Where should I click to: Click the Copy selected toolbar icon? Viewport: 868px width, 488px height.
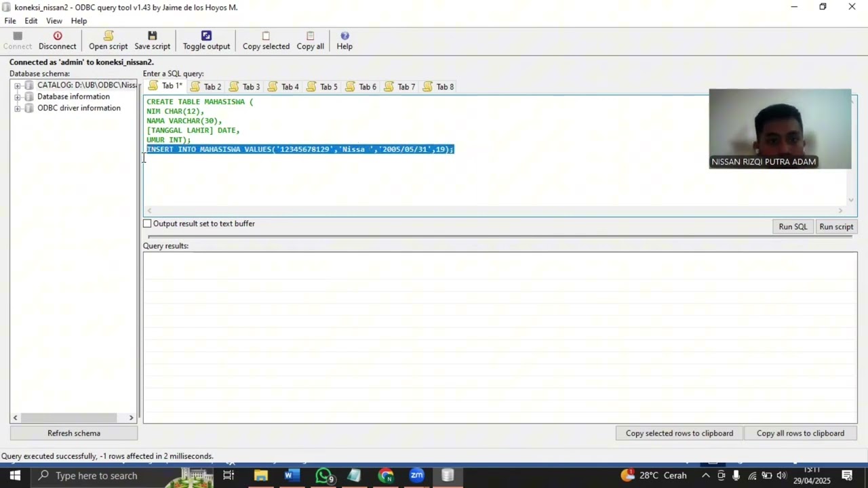coord(266,41)
